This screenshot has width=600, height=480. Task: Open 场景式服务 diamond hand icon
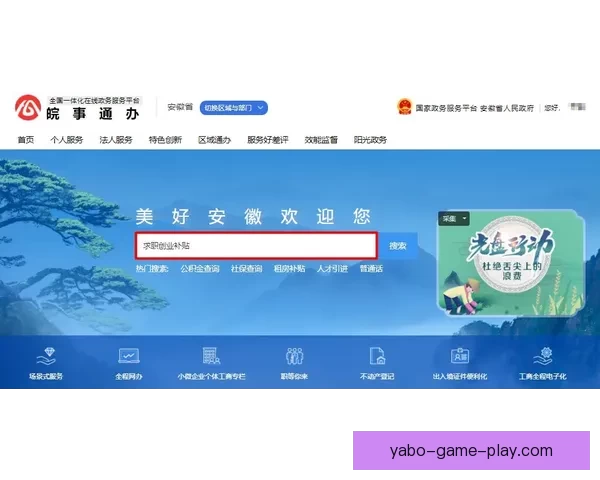(46, 356)
